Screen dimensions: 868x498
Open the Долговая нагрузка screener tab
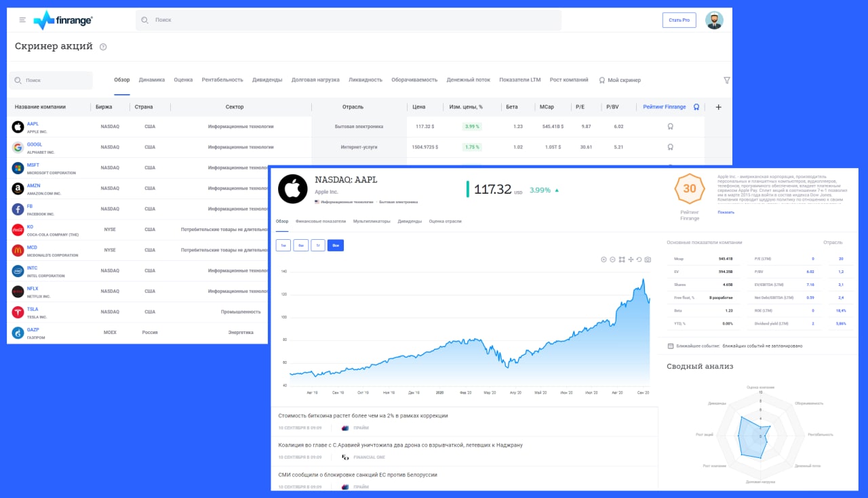click(x=315, y=80)
